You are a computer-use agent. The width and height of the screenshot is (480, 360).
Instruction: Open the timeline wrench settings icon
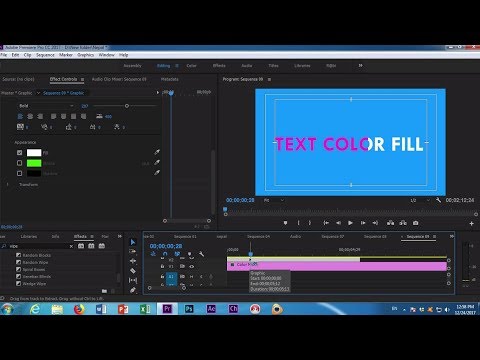[202, 254]
